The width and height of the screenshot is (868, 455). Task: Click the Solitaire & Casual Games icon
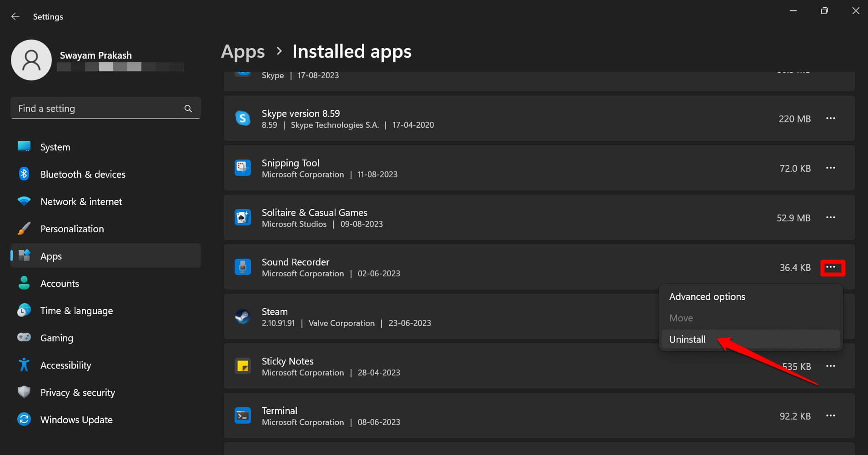tap(242, 217)
